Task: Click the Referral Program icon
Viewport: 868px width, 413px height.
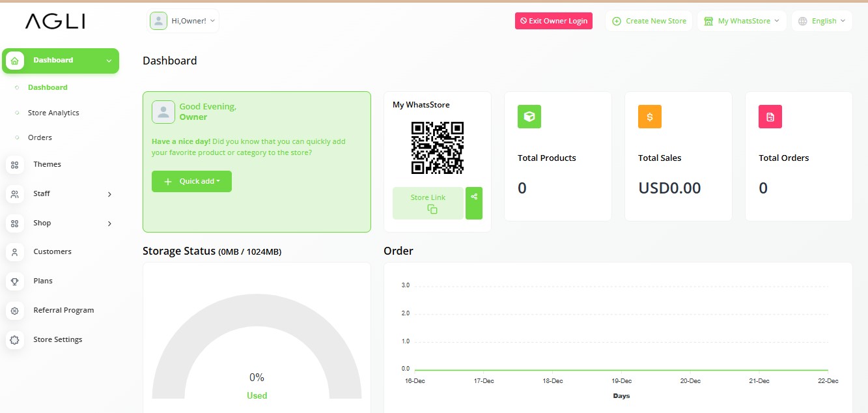Action: click(15, 311)
